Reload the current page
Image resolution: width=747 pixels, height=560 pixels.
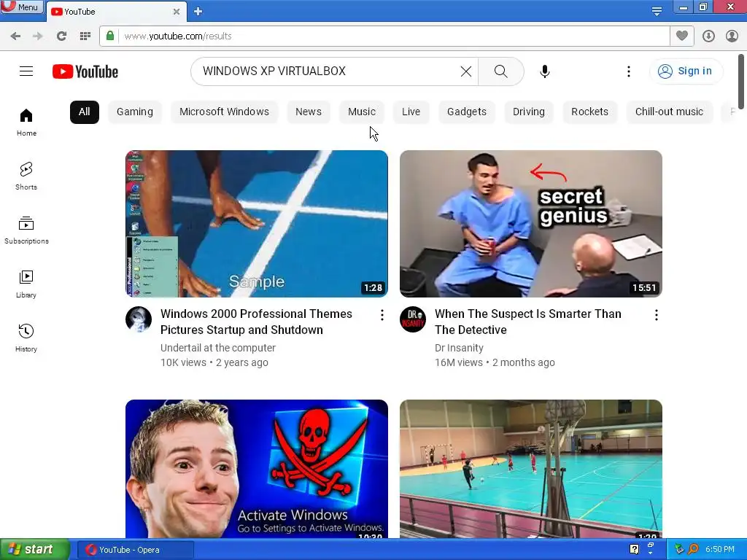pyautogui.click(x=61, y=36)
